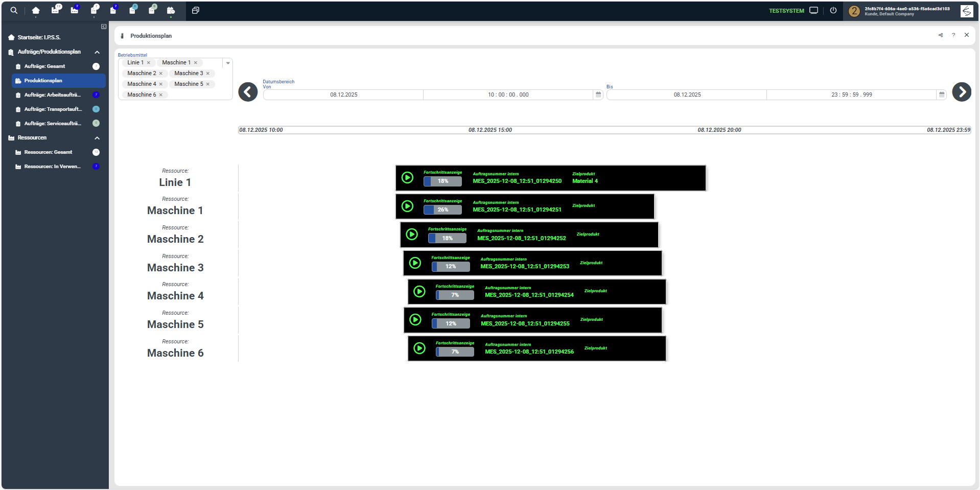
Task: Open the Betriebsmittel dropdown arrow
Action: click(228, 63)
